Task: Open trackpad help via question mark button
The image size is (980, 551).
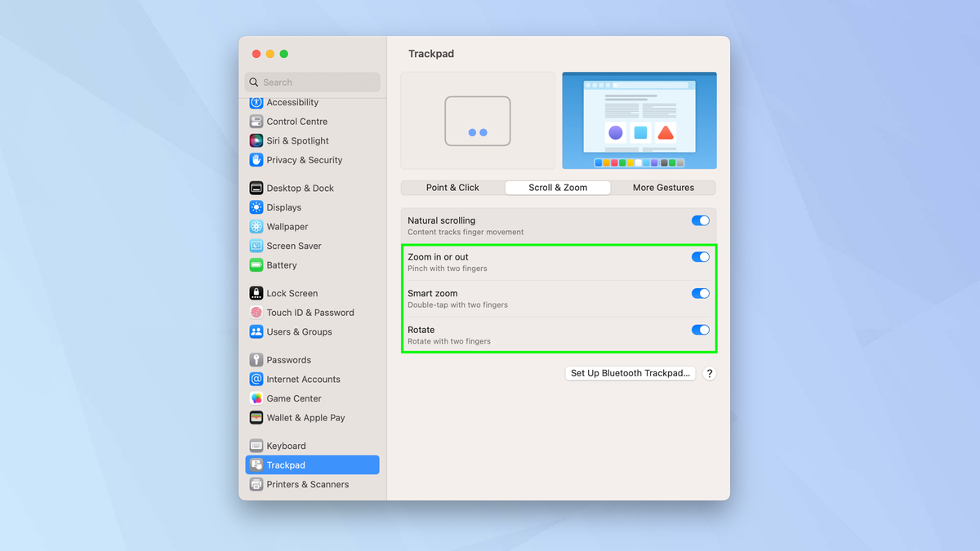Action: (709, 373)
